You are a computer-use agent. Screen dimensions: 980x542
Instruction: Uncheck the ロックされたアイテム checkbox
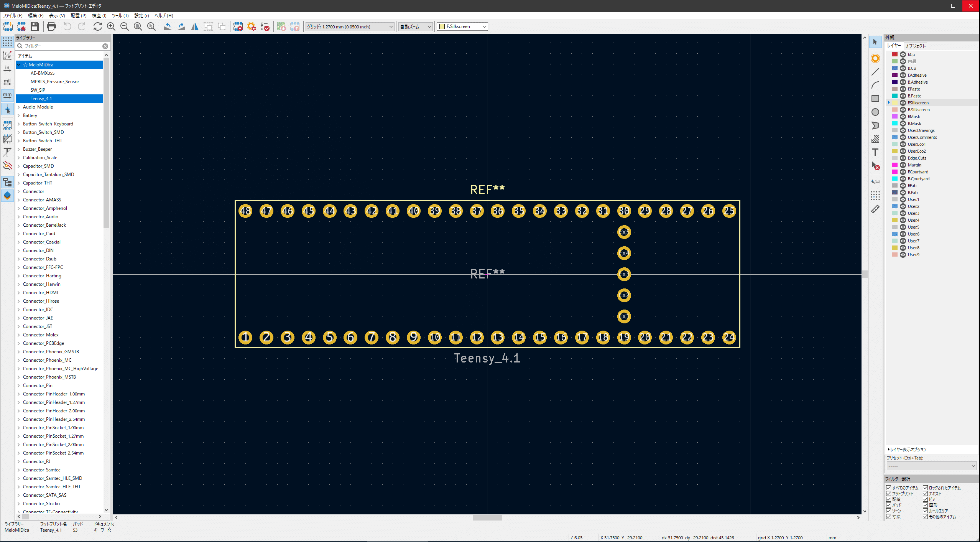point(925,488)
